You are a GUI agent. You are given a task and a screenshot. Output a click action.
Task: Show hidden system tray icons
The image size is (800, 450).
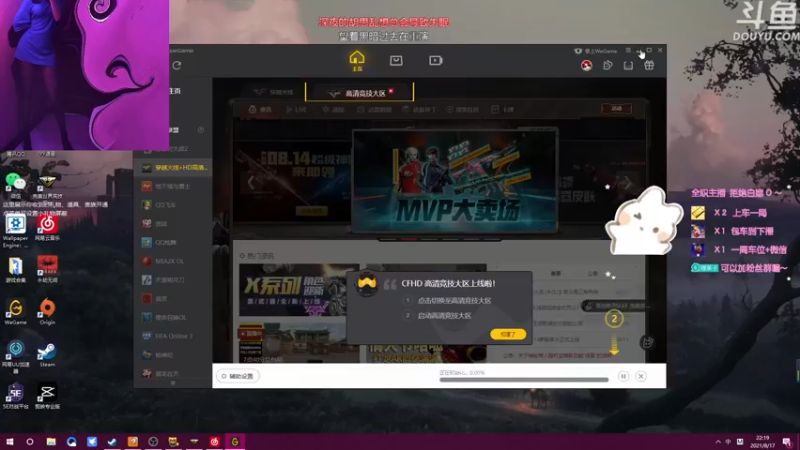pos(718,442)
